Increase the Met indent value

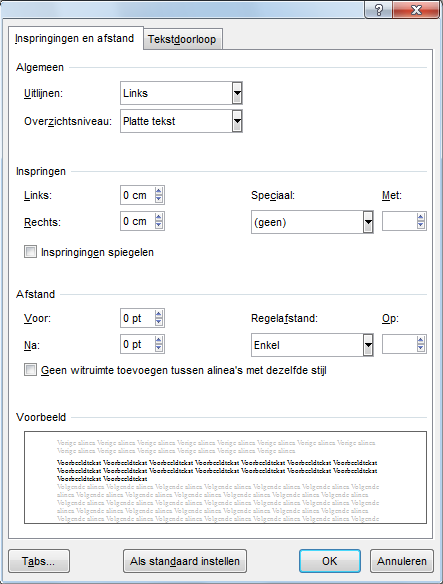pos(421,218)
